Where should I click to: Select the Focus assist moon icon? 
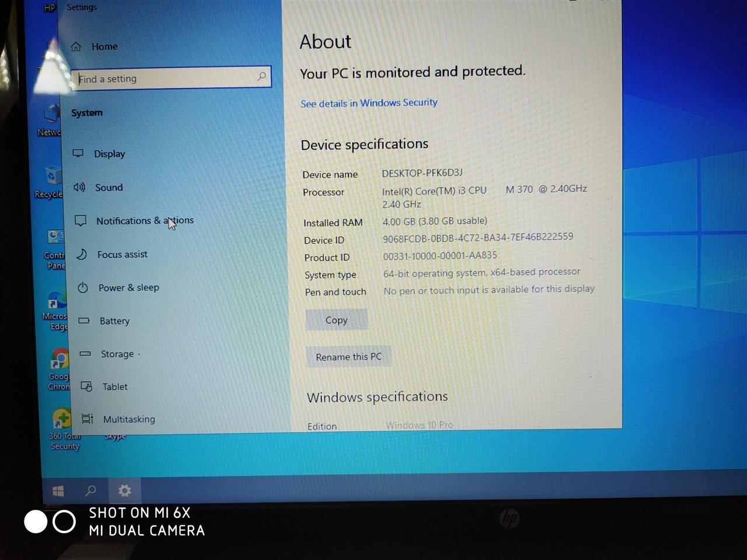(x=82, y=254)
